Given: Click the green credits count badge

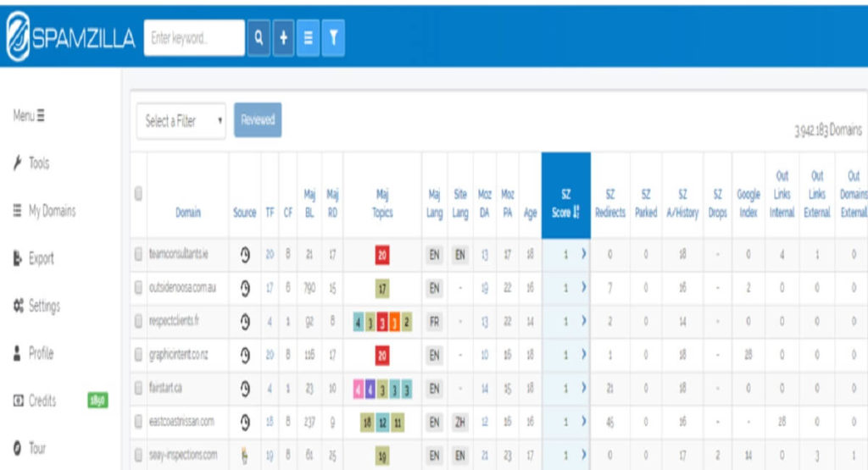Looking at the screenshot, I should pos(97,400).
